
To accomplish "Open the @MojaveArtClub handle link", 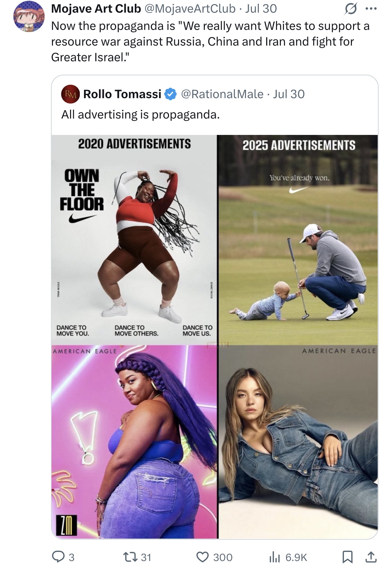I will (190, 9).
